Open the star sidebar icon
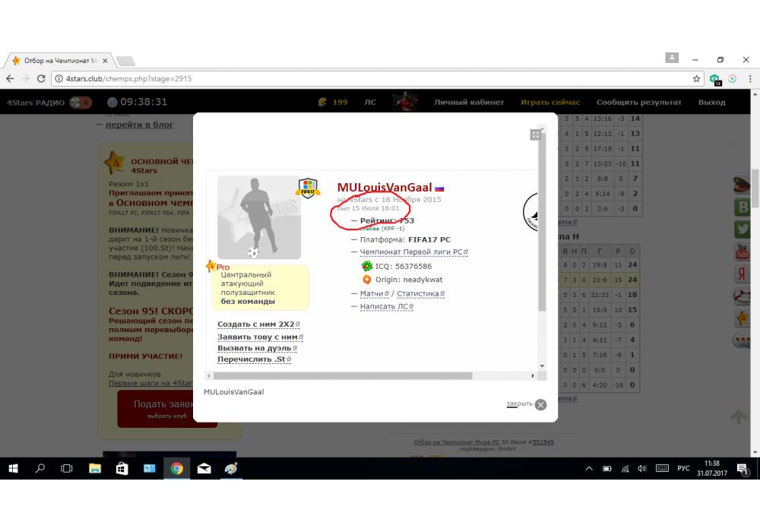Image resolution: width=760 pixels, height=532 pixels. pyautogui.click(x=742, y=318)
